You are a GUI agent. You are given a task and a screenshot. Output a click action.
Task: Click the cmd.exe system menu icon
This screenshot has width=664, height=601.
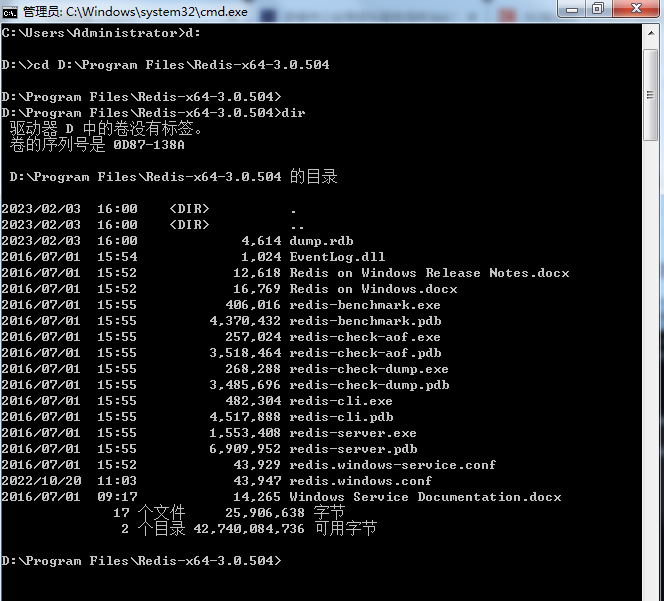(9, 12)
